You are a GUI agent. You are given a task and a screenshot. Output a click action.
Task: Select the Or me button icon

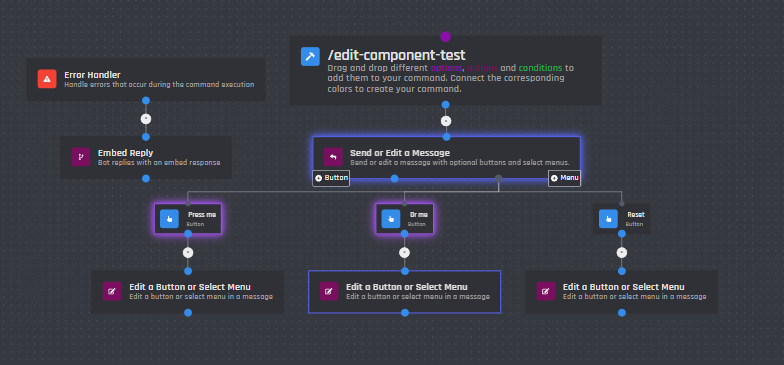pos(391,218)
